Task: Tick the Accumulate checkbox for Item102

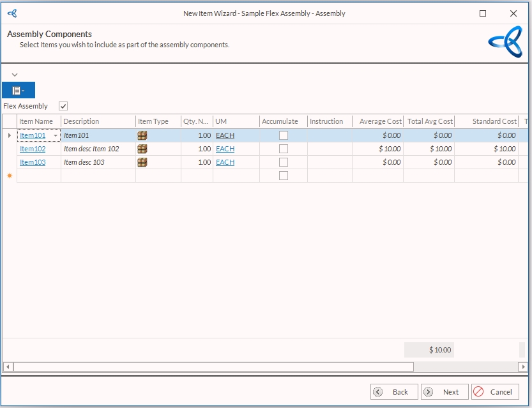Action: [284, 149]
